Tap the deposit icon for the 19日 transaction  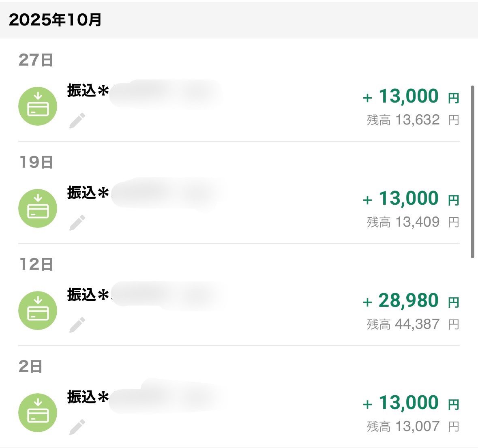point(38,208)
